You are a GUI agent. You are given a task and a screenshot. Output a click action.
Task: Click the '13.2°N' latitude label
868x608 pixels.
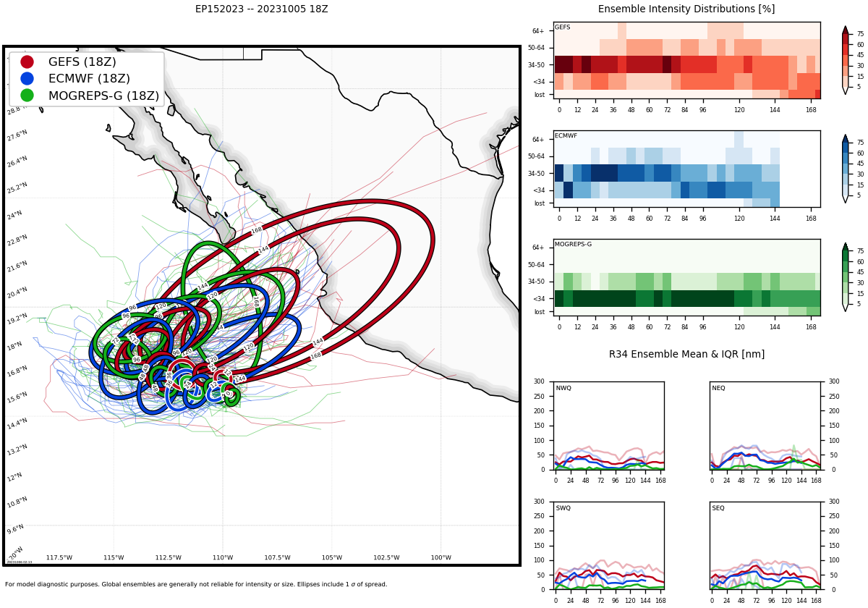(17, 450)
